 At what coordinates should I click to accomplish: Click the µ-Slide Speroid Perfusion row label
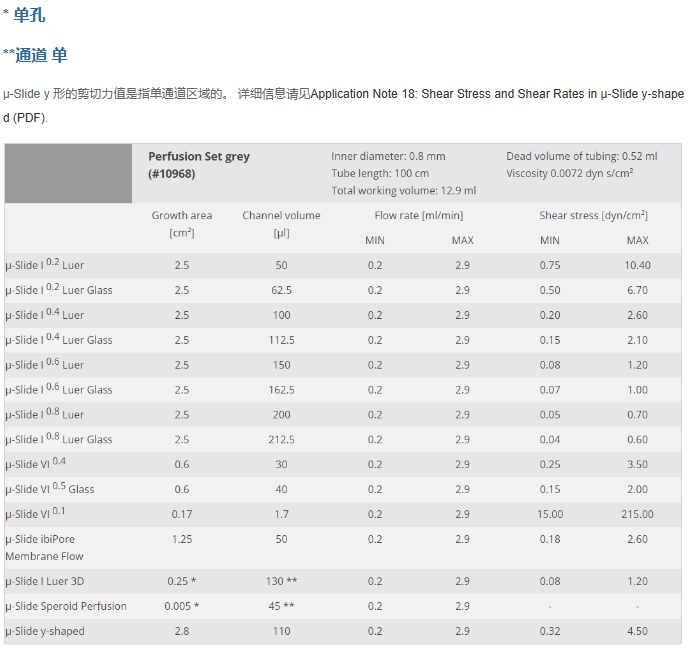pyautogui.click(x=65, y=606)
